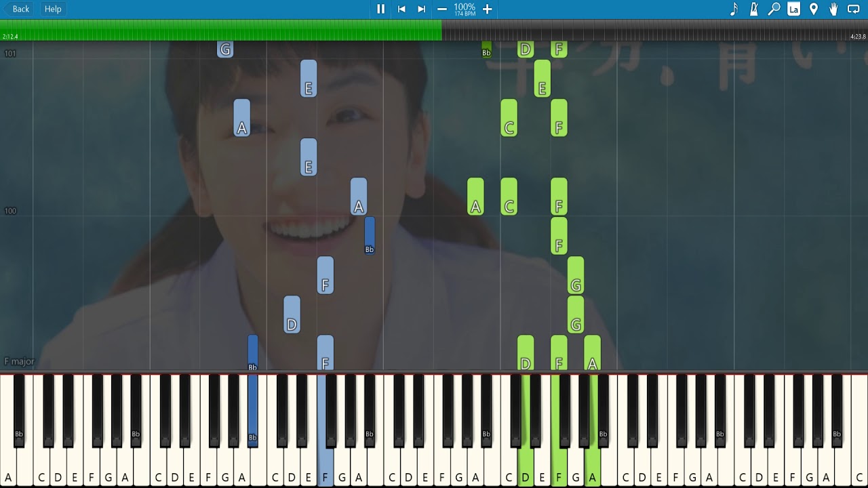Decrease playback speed with the minus button
Image resolution: width=868 pixels, height=488 pixels.
442,9
